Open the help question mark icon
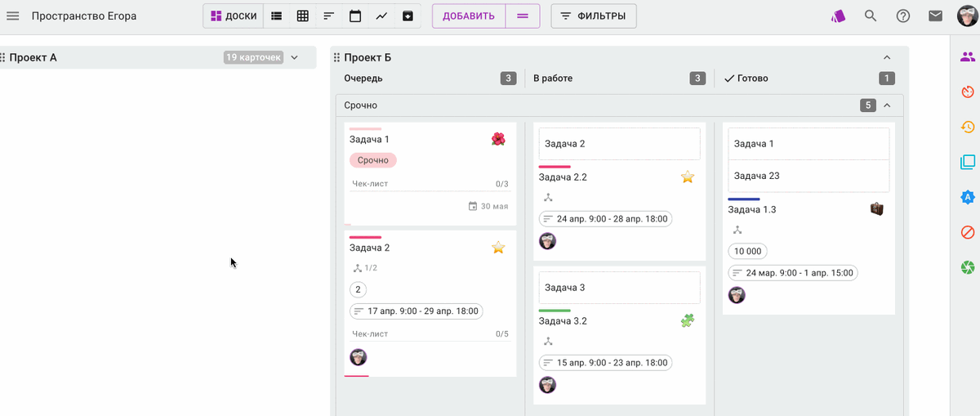 [x=903, y=16]
